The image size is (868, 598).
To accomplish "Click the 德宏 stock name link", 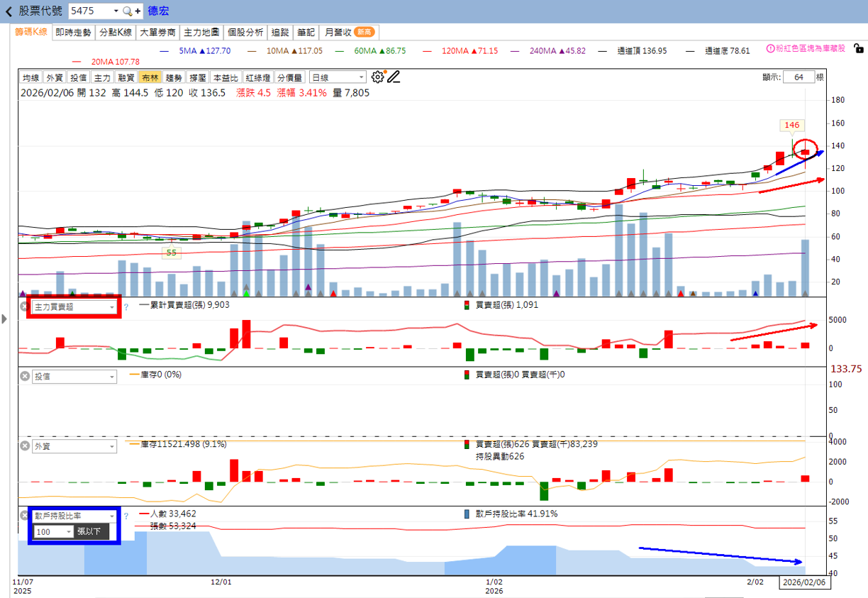I will tap(158, 11).
